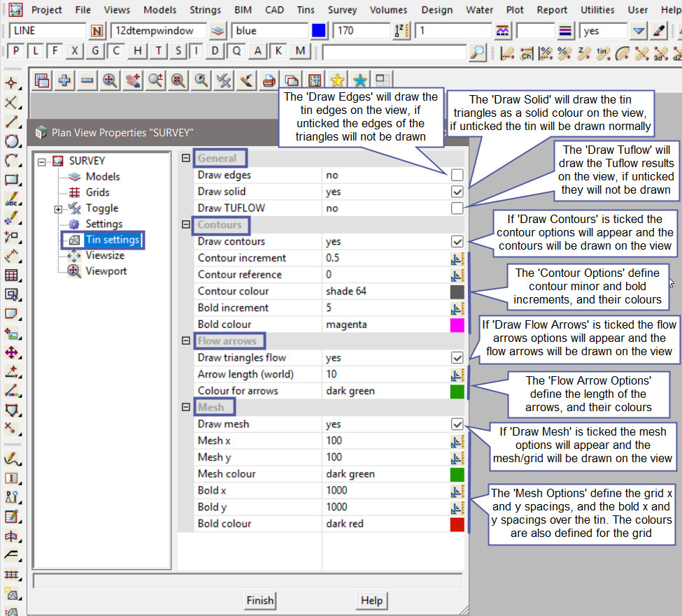Image resolution: width=682 pixels, height=616 pixels.
Task: Click the plus icon on view toolbar
Action: click(64, 80)
